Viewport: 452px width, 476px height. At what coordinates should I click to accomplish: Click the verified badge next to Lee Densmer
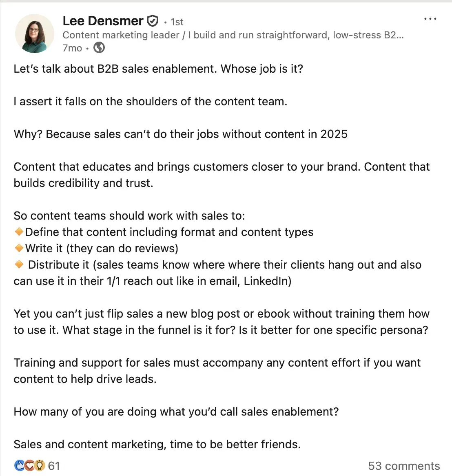point(153,20)
